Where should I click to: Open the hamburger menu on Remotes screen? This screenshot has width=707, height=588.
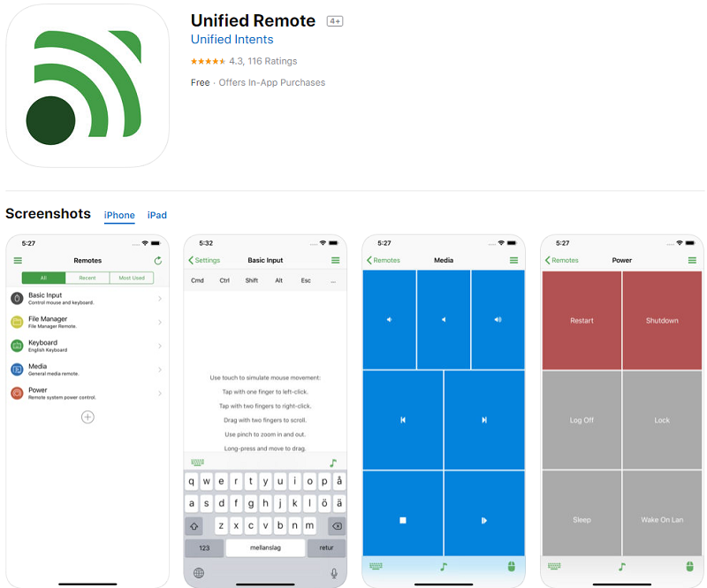[18, 260]
